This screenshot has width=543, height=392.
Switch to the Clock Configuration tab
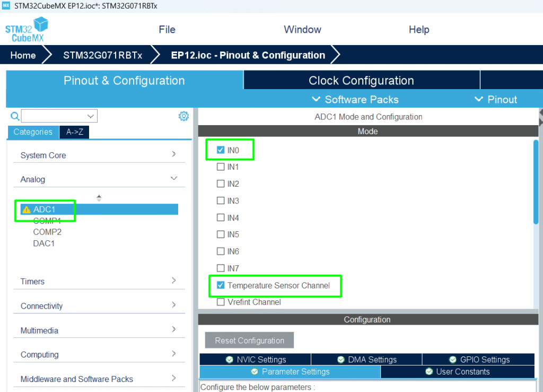click(x=361, y=81)
